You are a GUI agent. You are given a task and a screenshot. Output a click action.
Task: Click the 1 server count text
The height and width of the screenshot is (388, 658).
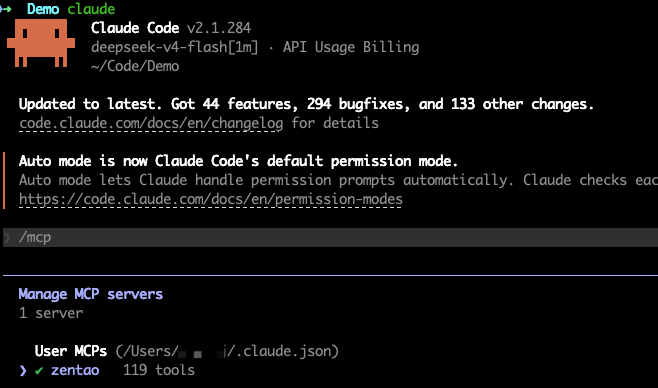[x=51, y=313]
